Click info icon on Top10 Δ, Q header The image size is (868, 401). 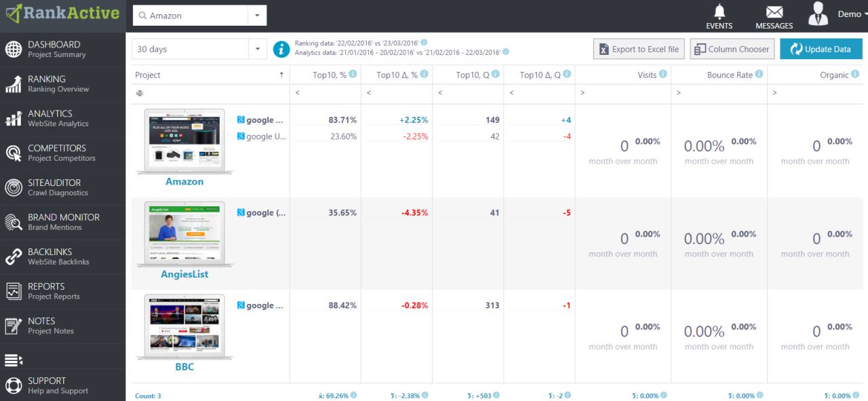click(567, 75)
